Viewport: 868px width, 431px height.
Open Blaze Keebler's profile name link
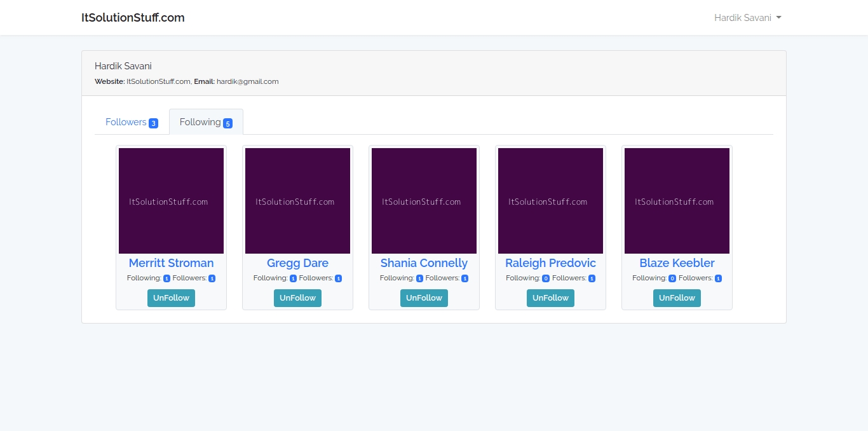pyautogui.click(x=677, y=263)
